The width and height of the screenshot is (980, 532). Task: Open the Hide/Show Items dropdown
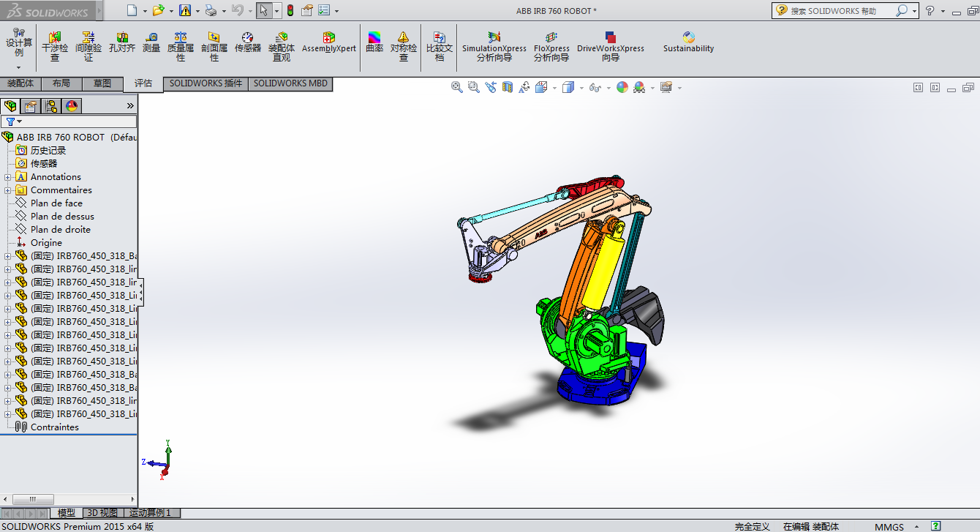608,88
